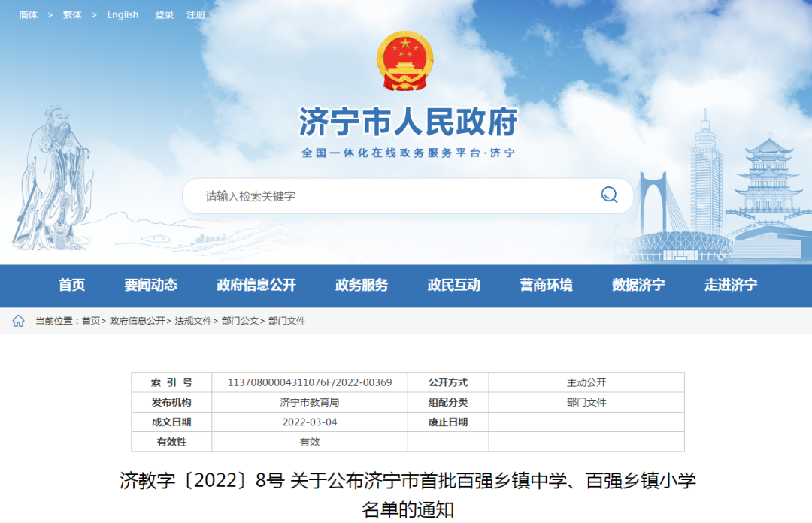Open the 政务服务 navigation menu
Viewport: 812px width, 523px height.
pyautogui.click(x=362, y=286)
